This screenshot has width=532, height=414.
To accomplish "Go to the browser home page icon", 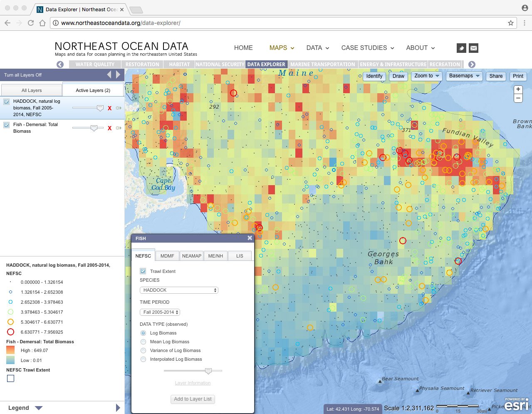I will tap(42, 23).
